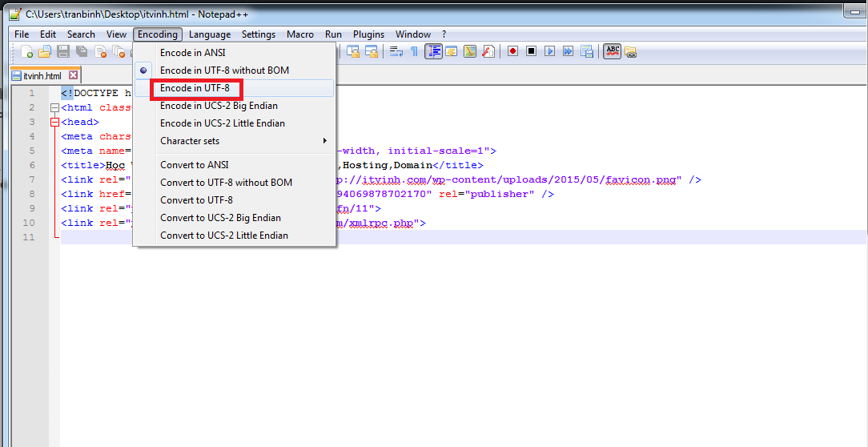
Task: Open the Macro menu
Action: (300, 34)
